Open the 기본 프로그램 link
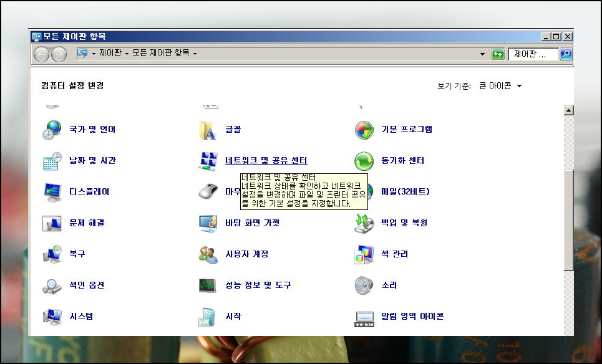Screen dimensions: 602x364 pos(407,130)
